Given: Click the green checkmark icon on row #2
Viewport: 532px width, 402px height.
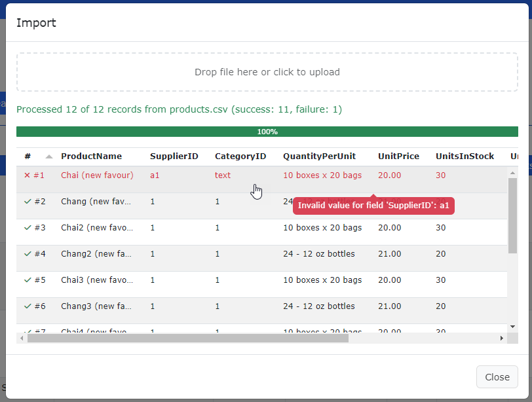Looking at the screenshot, I should [x=27, y=202].
